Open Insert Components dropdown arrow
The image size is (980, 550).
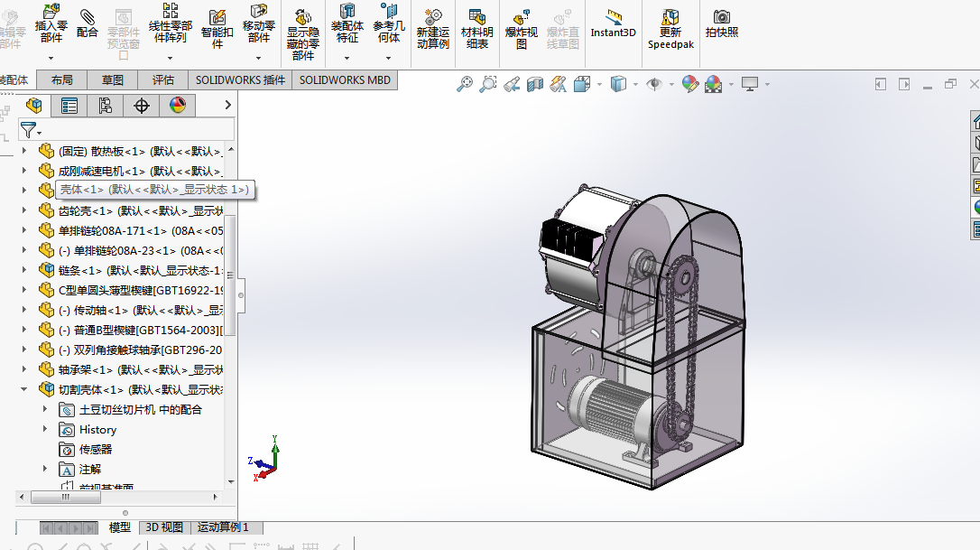pos(51,58)
